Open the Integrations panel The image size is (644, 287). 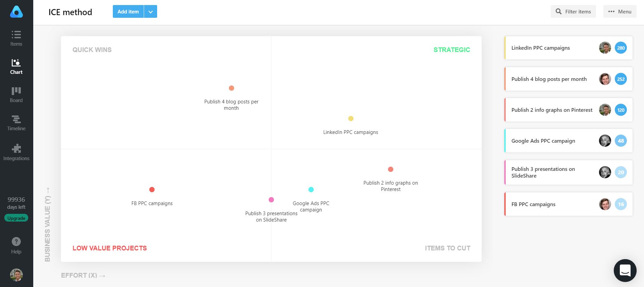pyautogui.click(x=16, y=151)
